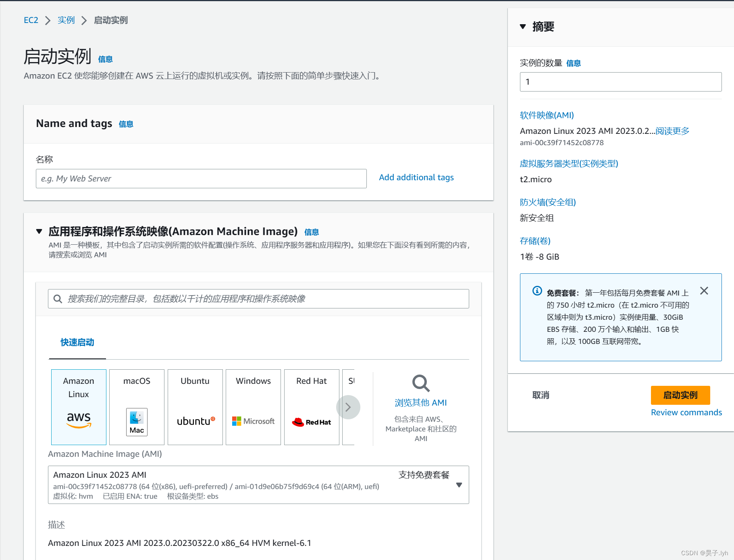Select the Amazon Linux AMI card
This screenshot has width=734, height=560.
pyautogui.click(x=78, y=407)
